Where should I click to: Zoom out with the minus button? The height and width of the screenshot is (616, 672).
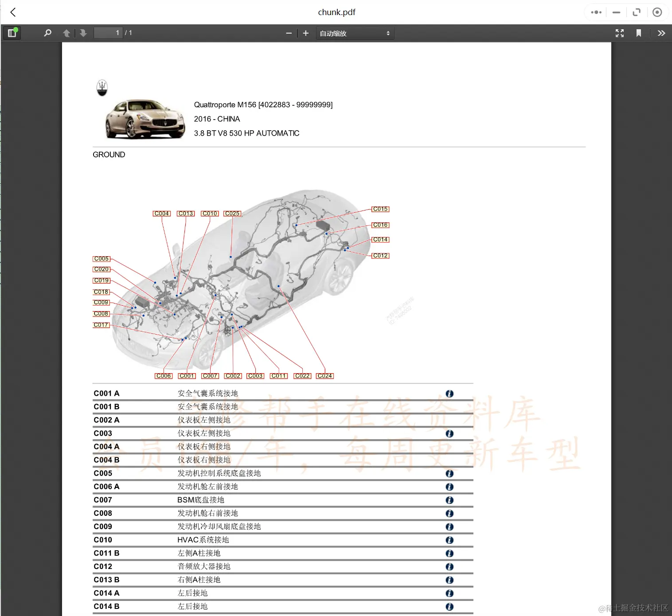289,33
